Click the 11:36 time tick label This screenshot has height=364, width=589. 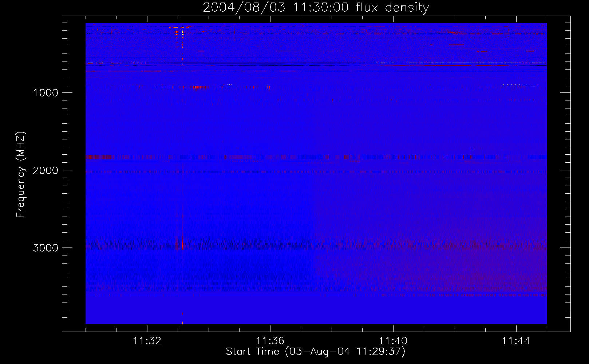coord(270,341)
